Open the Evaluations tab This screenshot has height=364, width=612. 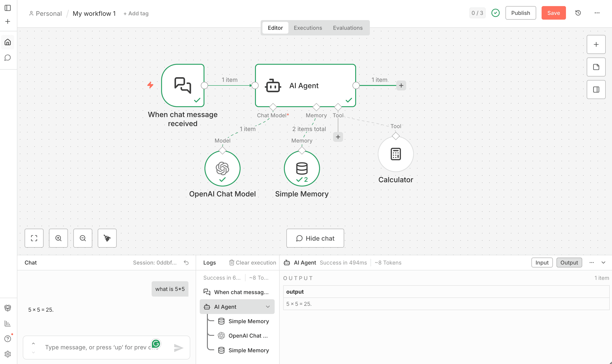[348, 28]
